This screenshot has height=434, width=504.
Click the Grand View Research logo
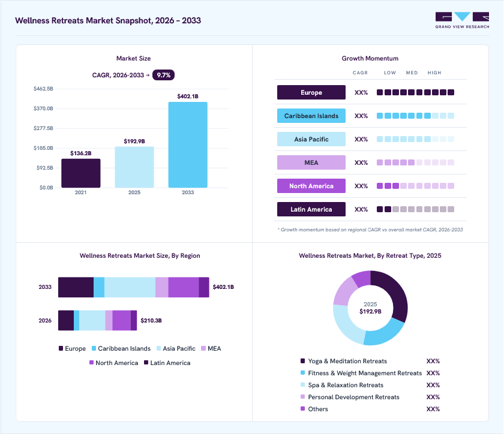[462, 20]
